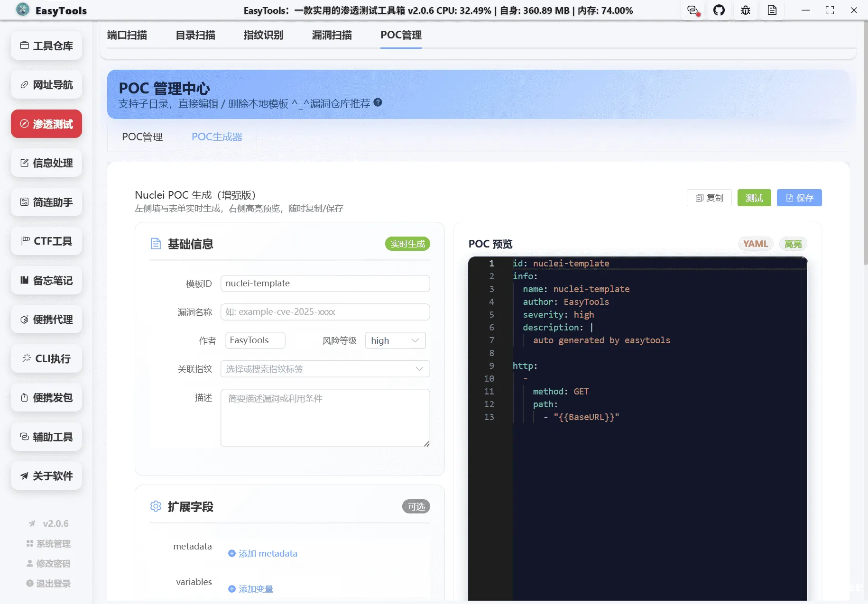Open the document/log icon near window controls
Viewport: 868px width, 604px height.
[x=772, y=10]
